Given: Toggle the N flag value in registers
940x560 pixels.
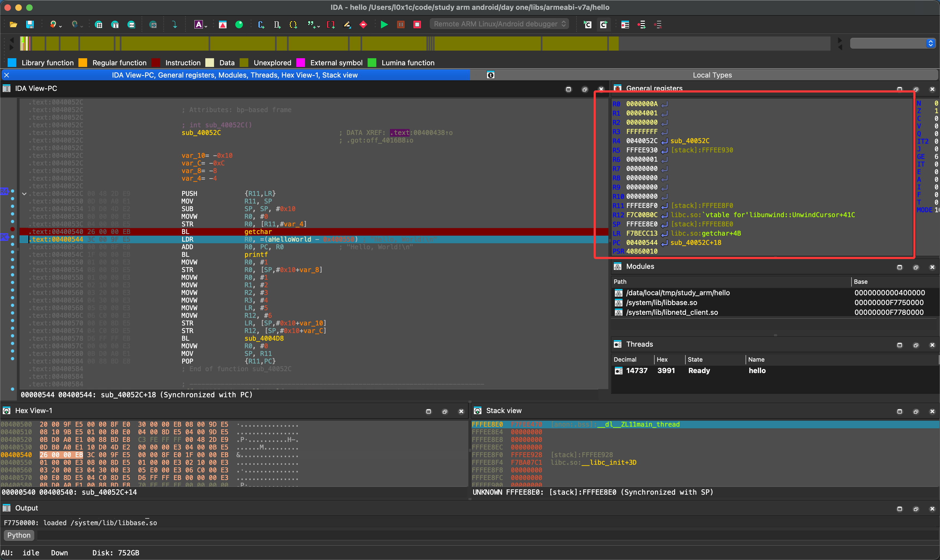Looking at the screenshot, I should [x=936, y=103].
